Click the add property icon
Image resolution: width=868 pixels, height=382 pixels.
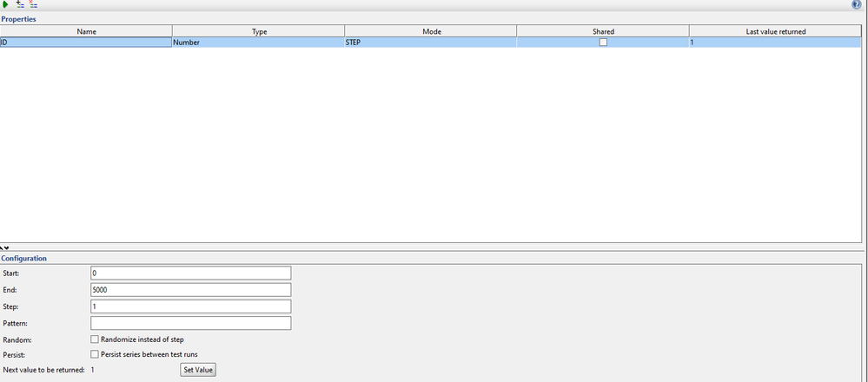pyautogui.click(x=20, y=4)
